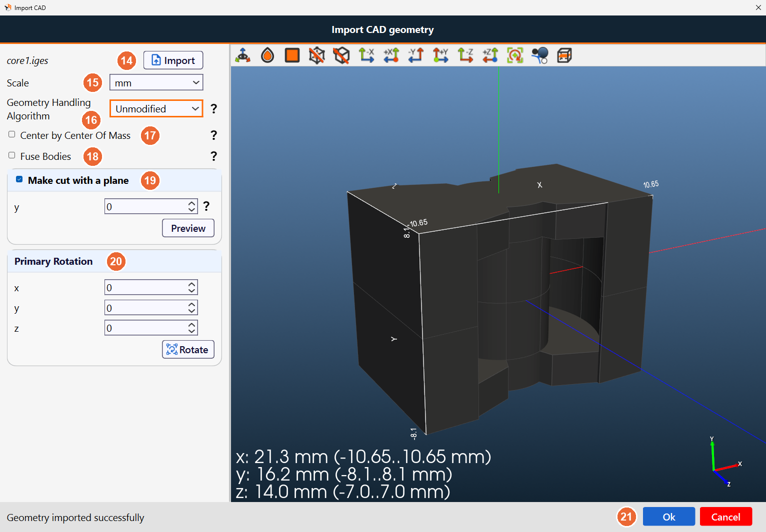The width and height of the screenshot is (766, 532).
Task: Click spinner arrows of rotation x
Action: [192, 288]
